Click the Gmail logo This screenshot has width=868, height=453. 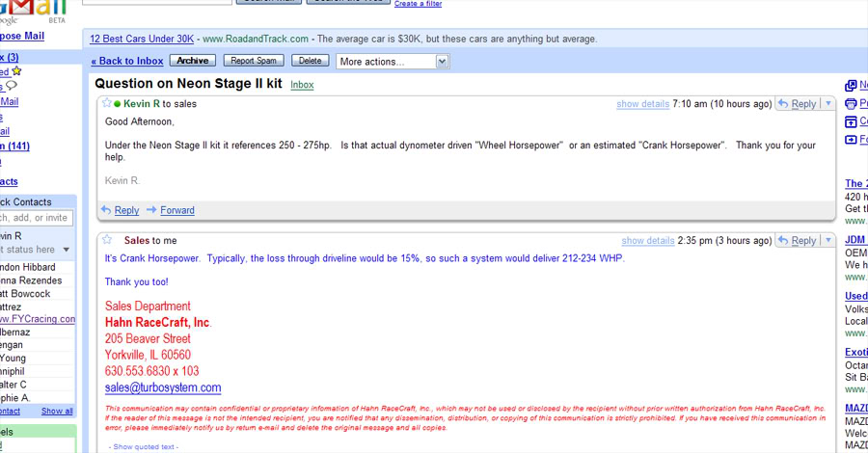[x=35, y=13]
